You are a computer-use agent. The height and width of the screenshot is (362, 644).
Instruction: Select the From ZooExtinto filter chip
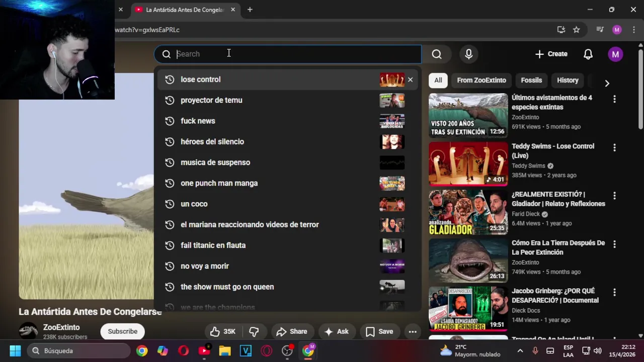(481, 80)
